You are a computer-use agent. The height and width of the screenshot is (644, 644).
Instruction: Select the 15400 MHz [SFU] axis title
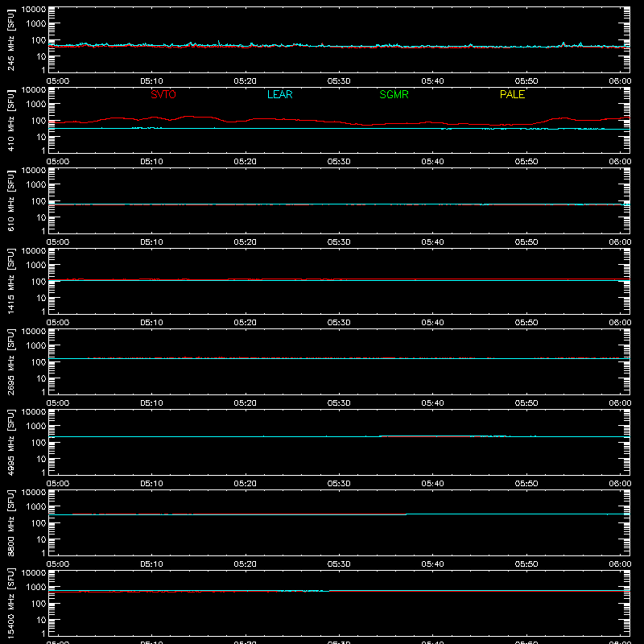tap(10, 603)
